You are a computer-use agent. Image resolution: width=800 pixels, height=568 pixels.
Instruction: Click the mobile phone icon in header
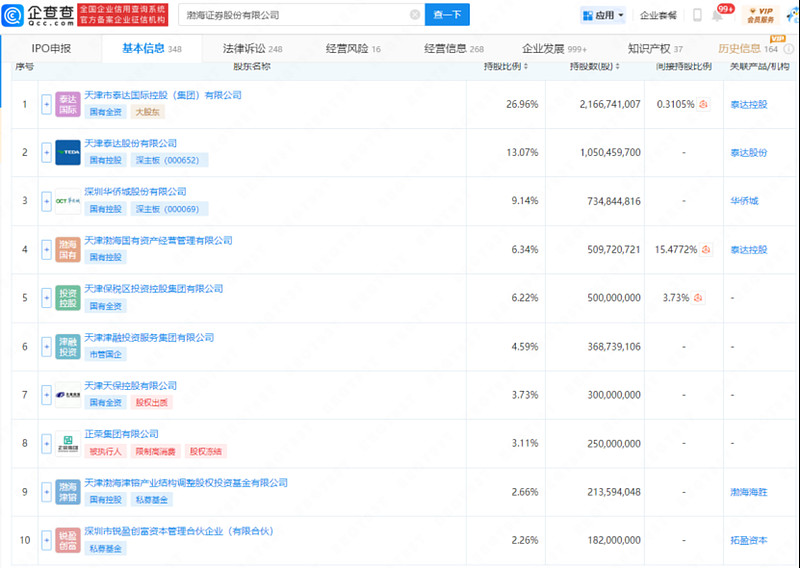[x=697, y=15]
